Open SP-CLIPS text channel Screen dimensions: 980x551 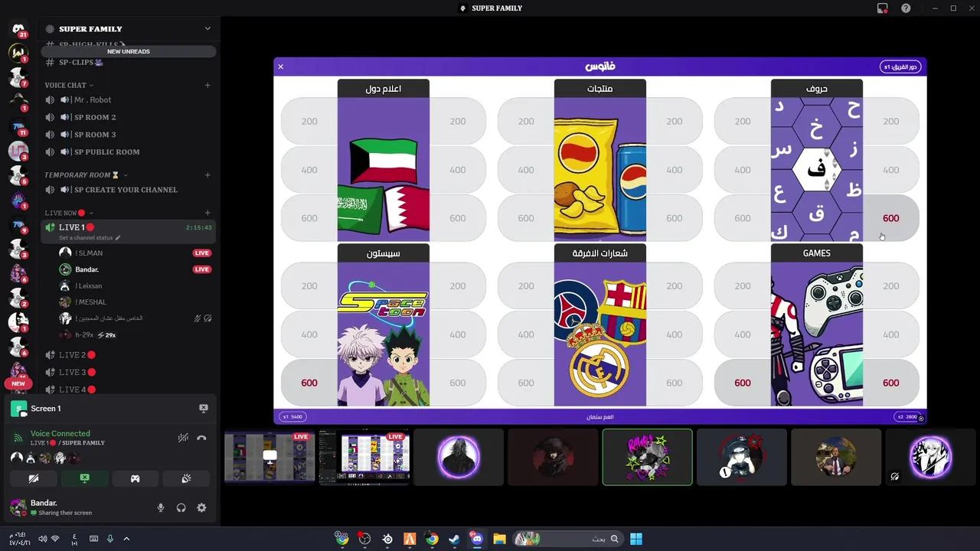128,62
